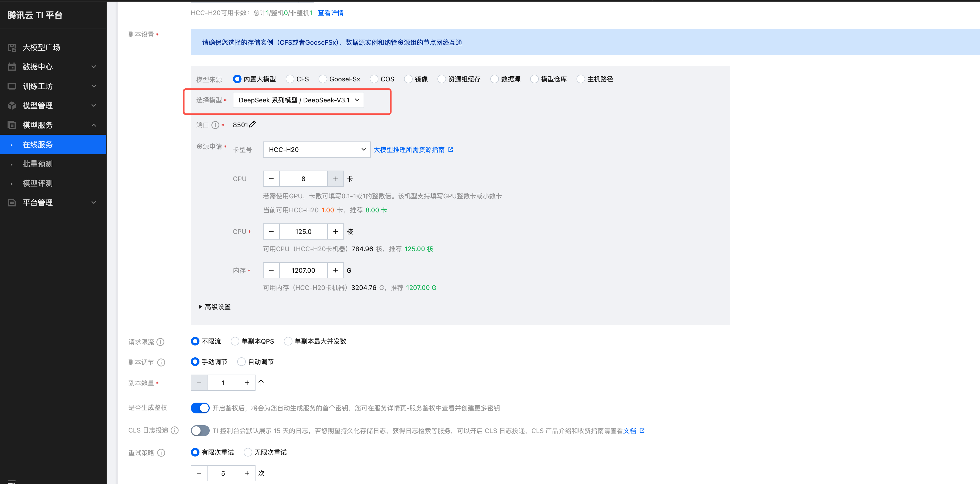Click the GPU count input field
980x484 pixels.
point(303,179)
